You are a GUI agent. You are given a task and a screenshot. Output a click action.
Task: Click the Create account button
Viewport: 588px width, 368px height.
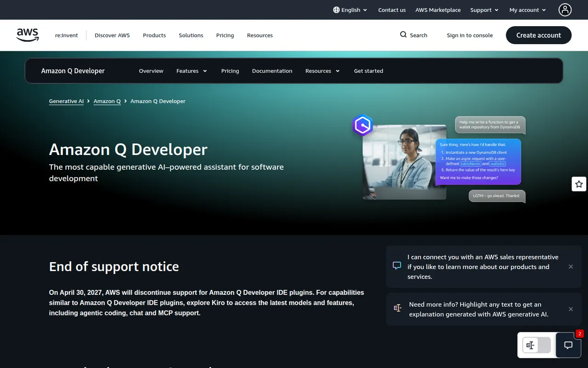pos(538,35)
